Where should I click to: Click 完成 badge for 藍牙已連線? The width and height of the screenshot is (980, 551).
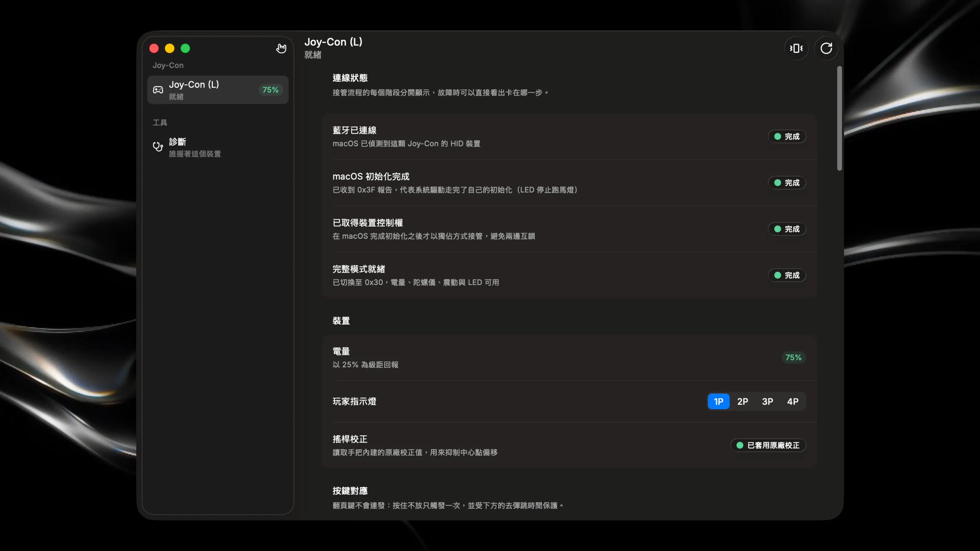tap(787, 137)
